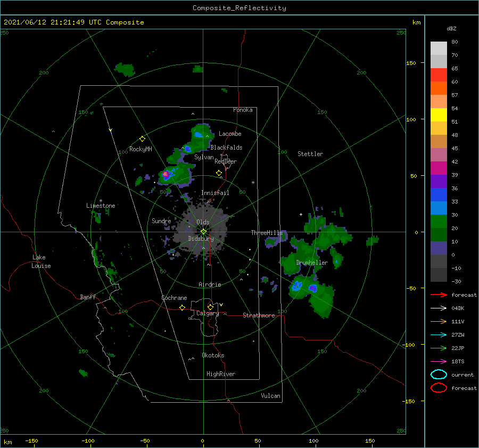Click the 18TS legend label

458,362
